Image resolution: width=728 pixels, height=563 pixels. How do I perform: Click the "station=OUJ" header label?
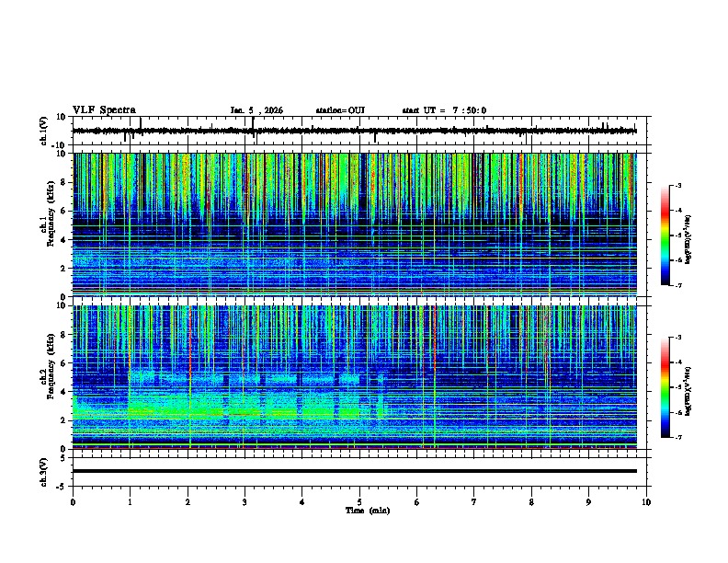tap(340, 110)
